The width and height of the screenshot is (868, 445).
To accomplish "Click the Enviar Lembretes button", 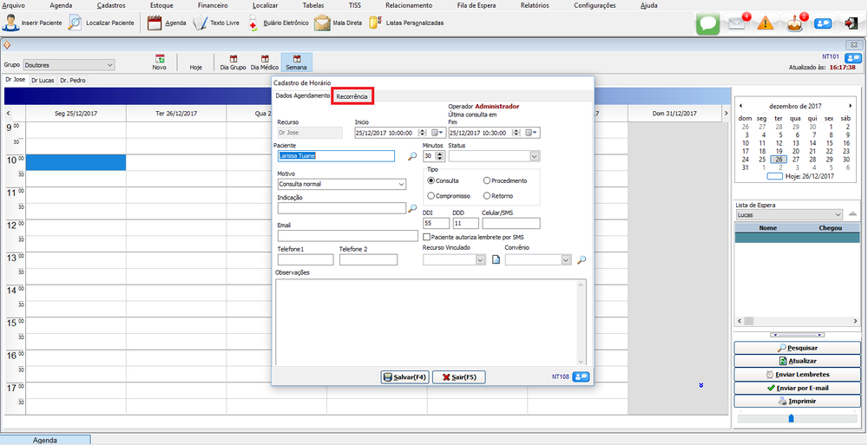I will point(798,374).
